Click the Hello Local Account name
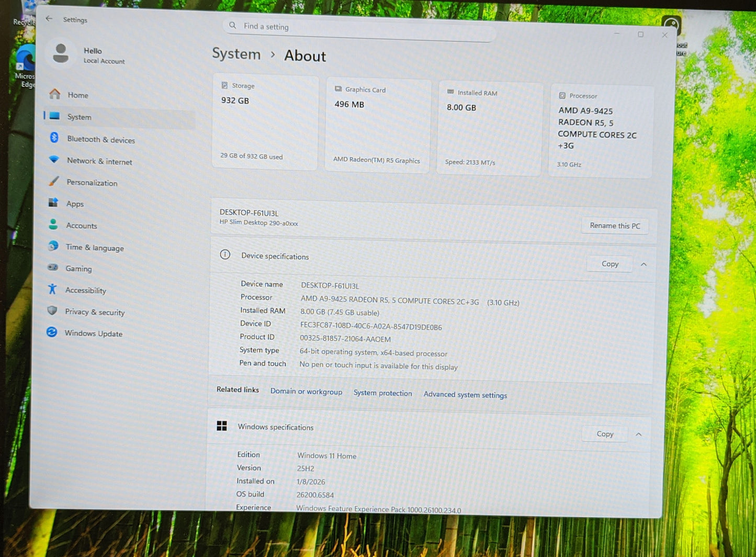The image size is (756, 557). 104,55
